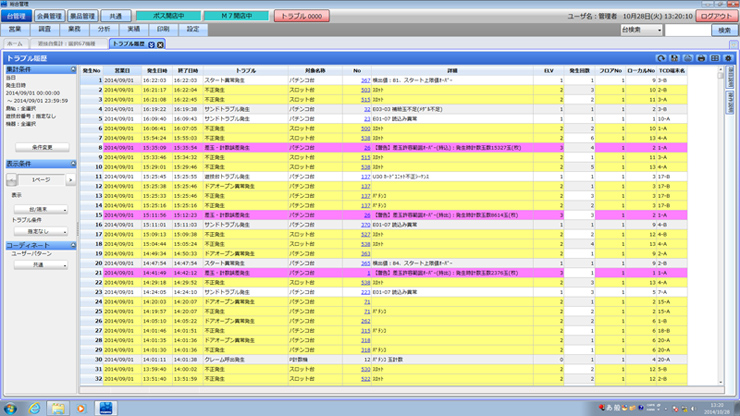Collapse the 表示条件 section
The height and width of the screenshot is (416, 740).
(x=73, y=163)
